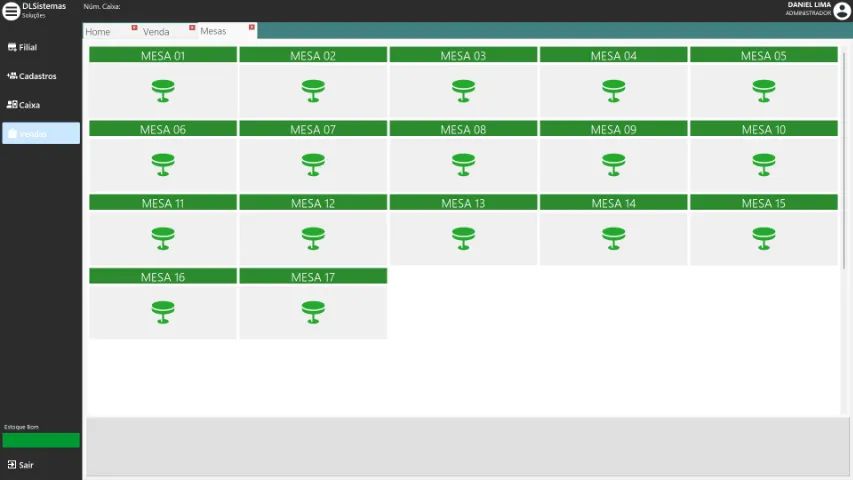Click Sair to log out
The image size is (853, 480).
point(25,465)
